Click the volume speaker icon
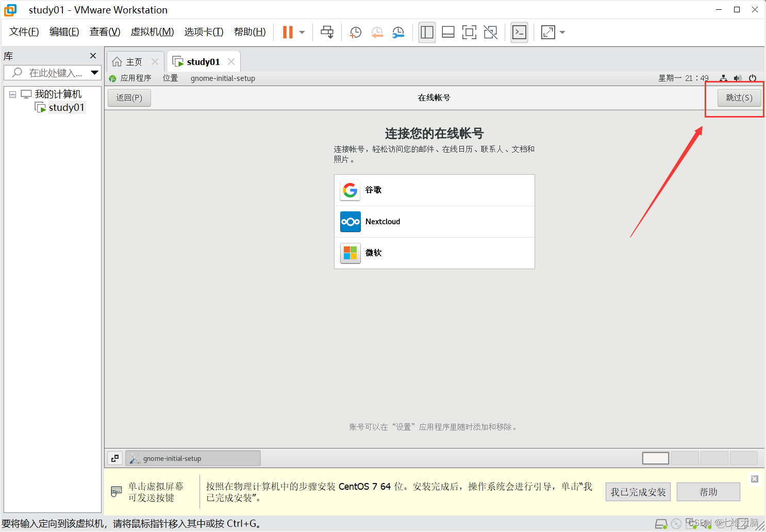The image size is (766, 532). point(738,78)
